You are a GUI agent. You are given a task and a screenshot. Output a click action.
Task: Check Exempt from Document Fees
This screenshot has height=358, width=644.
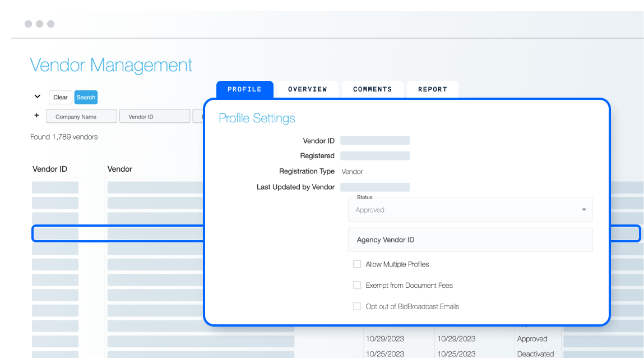pyautogui.click(x=357, y=285)
